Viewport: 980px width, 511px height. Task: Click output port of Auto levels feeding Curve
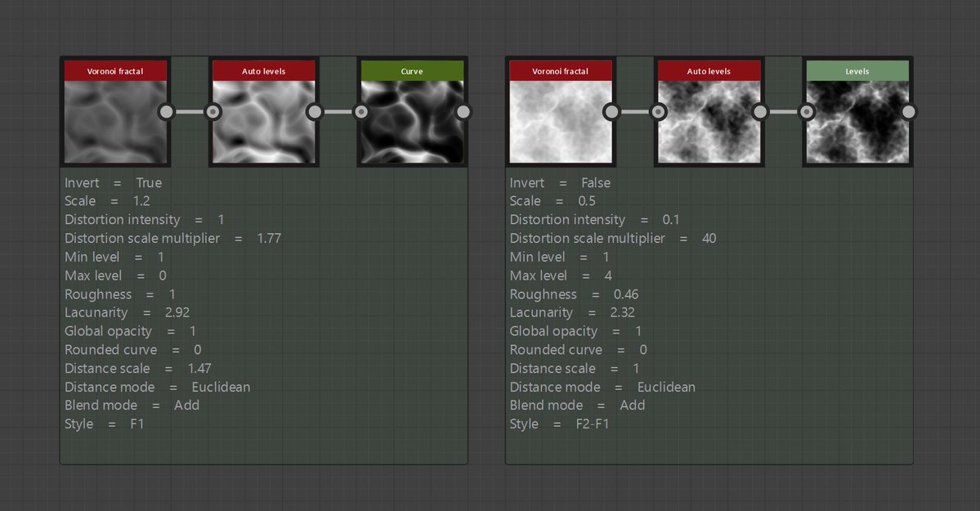tap(315, 112)
